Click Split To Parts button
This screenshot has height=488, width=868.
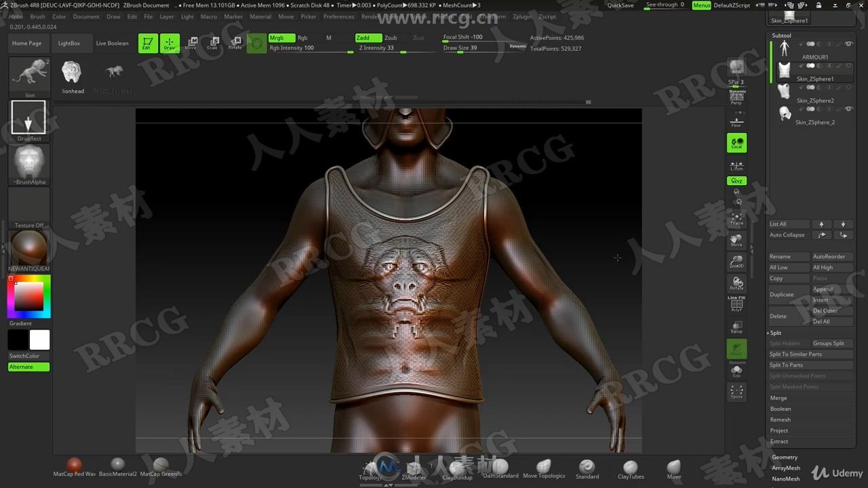tap(811, 365)
